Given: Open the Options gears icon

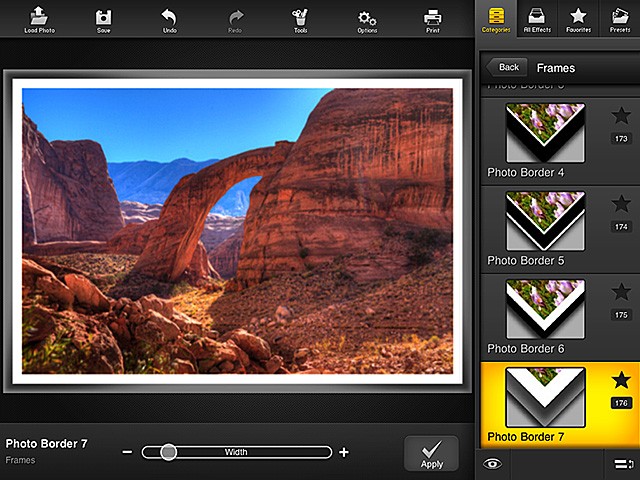Looking at the screenshot, I should 367,18.
